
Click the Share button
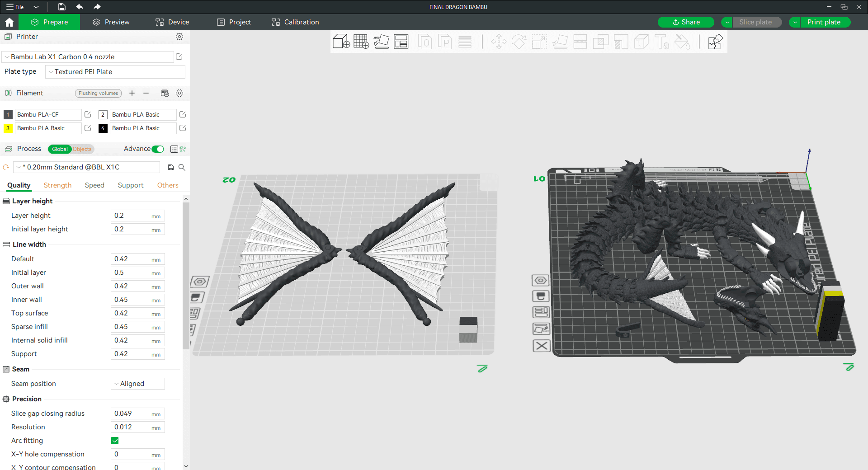686,22
